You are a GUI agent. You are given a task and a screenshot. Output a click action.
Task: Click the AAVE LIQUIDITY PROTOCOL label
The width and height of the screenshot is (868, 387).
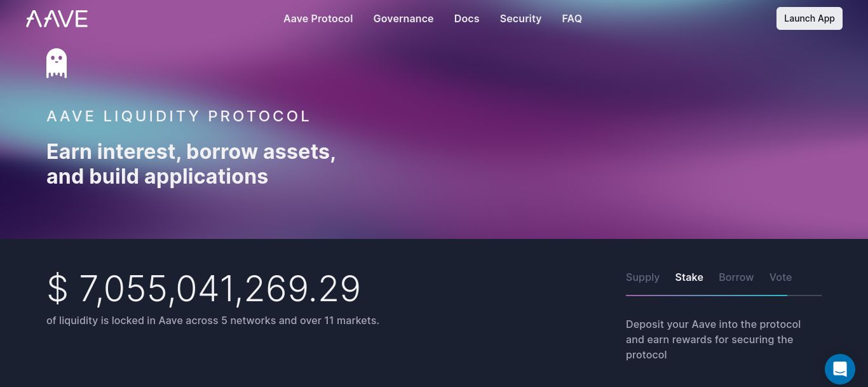(x=179, y=116)
